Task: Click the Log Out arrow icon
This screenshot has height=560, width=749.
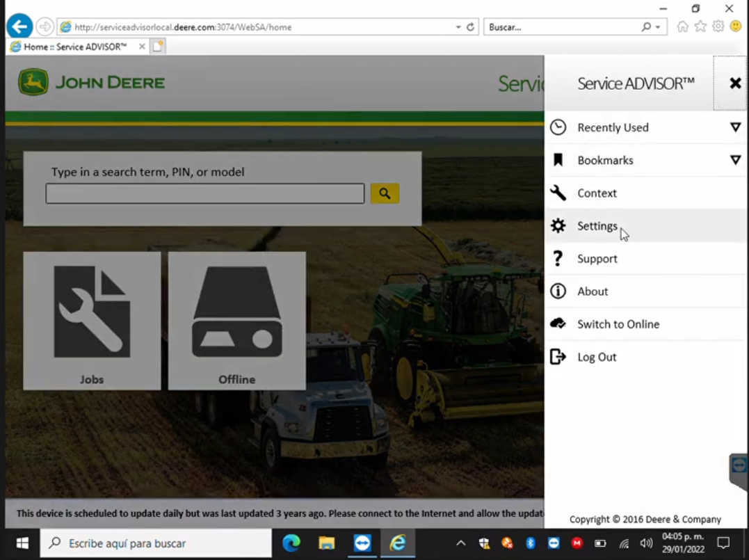Action: pos(558,356)
